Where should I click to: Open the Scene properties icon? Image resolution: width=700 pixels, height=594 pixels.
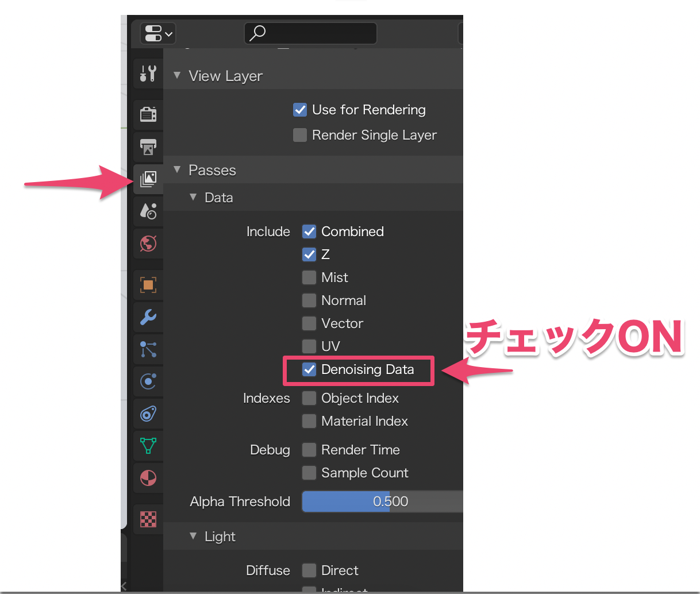[148, 211]
